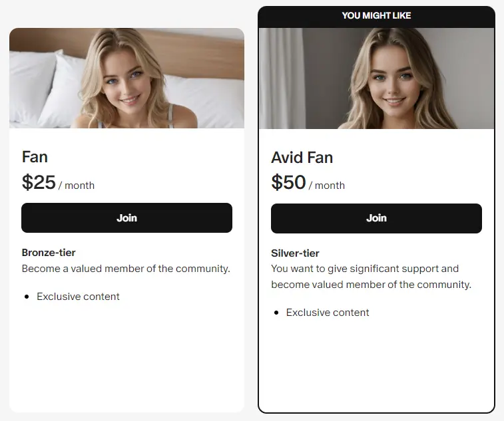Click Join button for $25 Fan tier
The width and height of the screenshot is (504, 421).
point(126,217)
